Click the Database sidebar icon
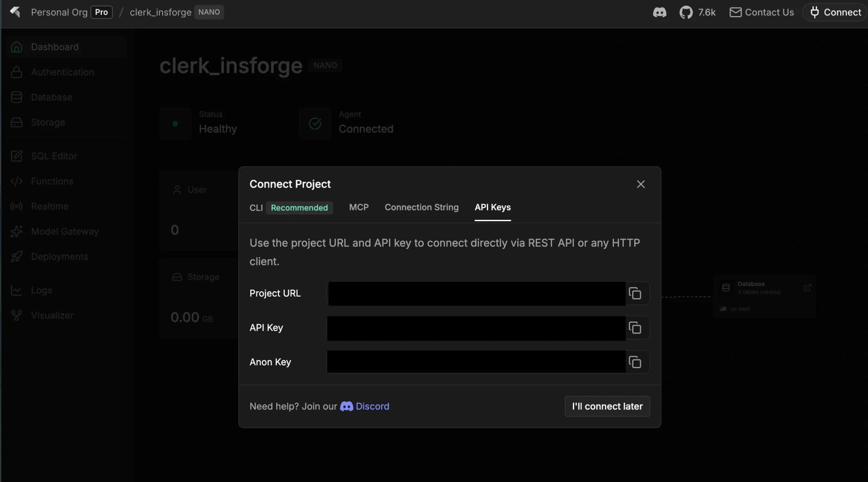This screenshot has height=482, width=868. click(x=16, y=97)
